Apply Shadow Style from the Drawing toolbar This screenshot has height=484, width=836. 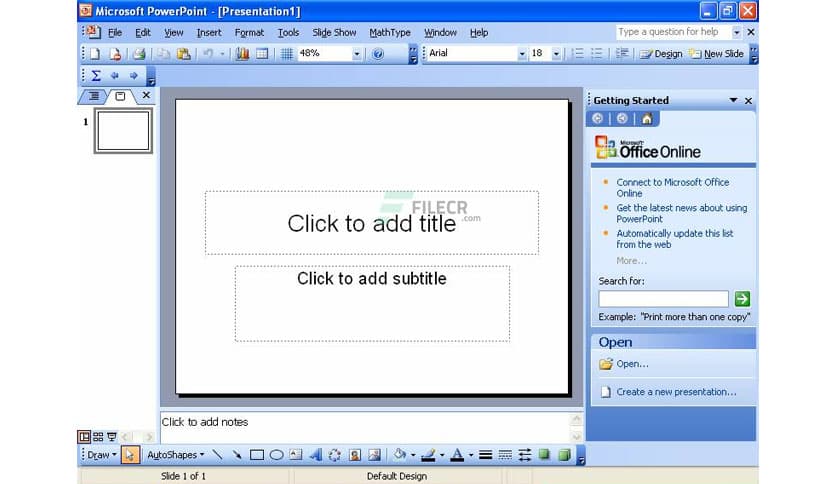[544, 455]
